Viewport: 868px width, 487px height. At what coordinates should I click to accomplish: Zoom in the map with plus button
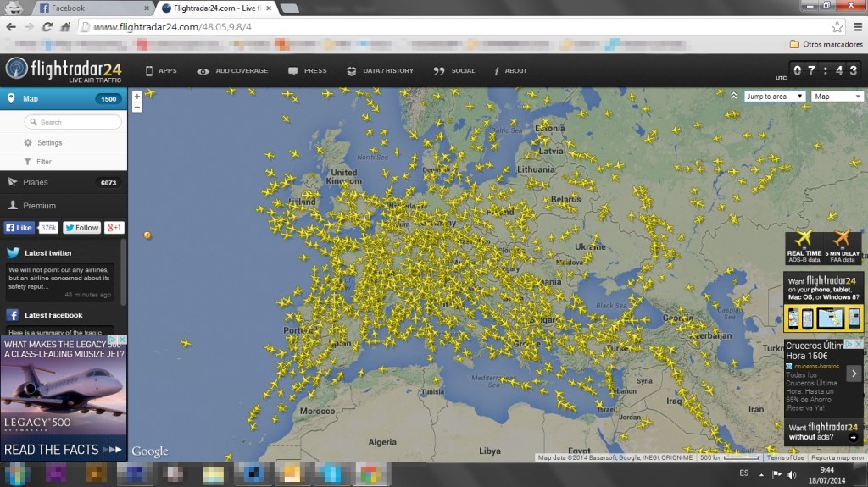click(x=137, y=97)
